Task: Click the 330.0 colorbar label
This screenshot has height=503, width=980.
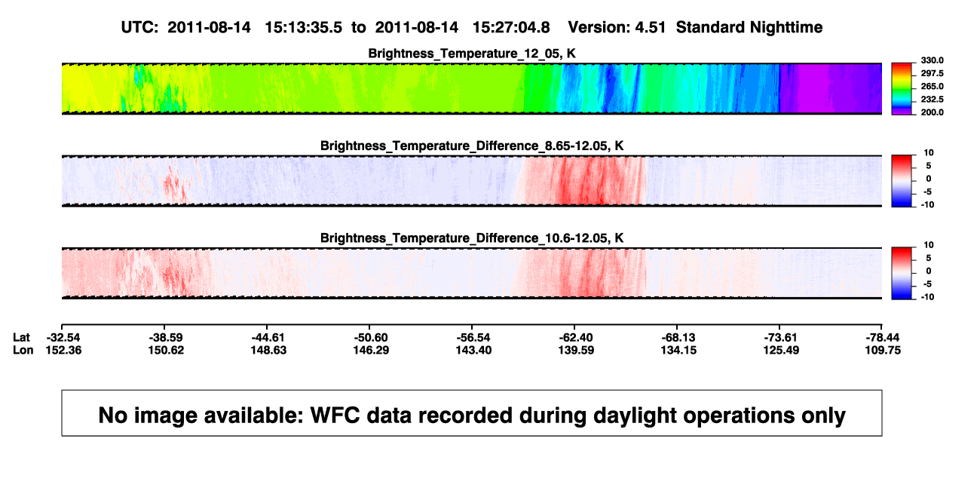Action: [932, 60]
